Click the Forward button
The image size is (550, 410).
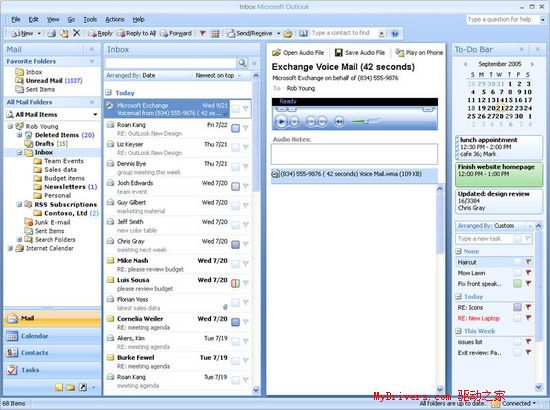[176, 33]
